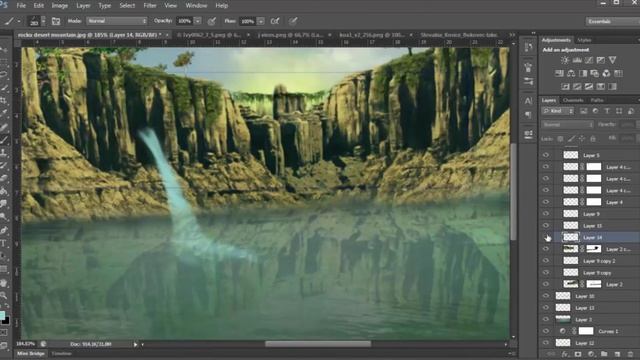Open the History panel icon
Screen dimensions: 640x360
528,47
